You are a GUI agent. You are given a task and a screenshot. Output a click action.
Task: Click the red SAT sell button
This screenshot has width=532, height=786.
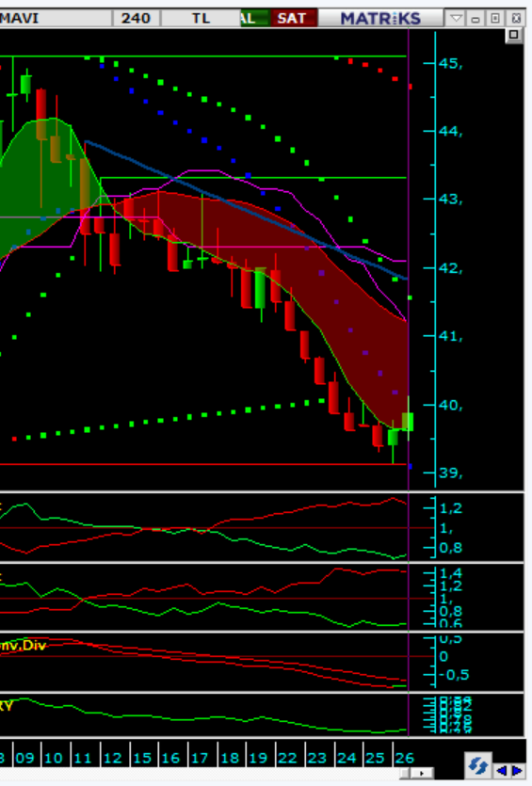click(293, 19)
